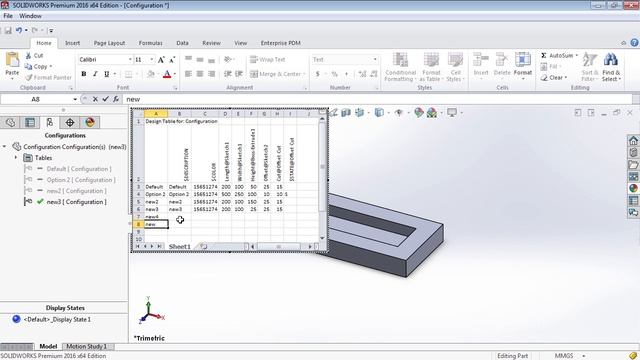The height and width of the screenshot is (360, 640).
Task: Switch to the Insert ribbon tab
Action: 72,43
